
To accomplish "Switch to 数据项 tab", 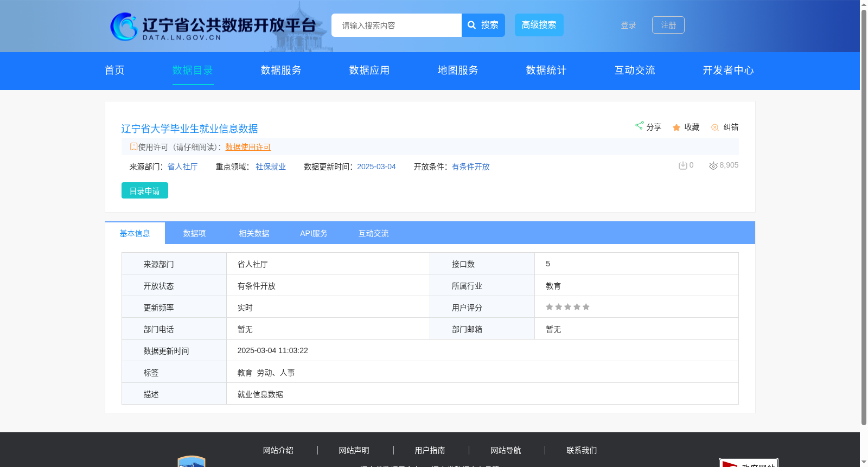I will coord(194,233).
